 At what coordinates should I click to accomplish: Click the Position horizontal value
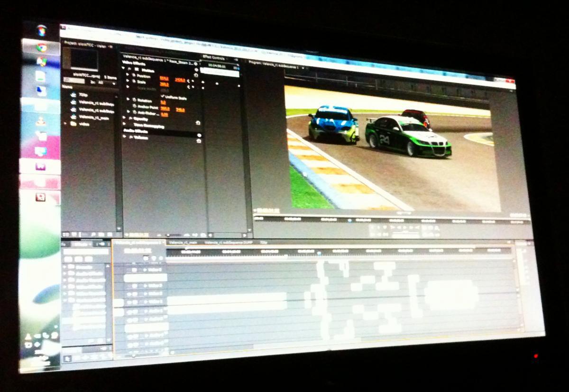164,78
